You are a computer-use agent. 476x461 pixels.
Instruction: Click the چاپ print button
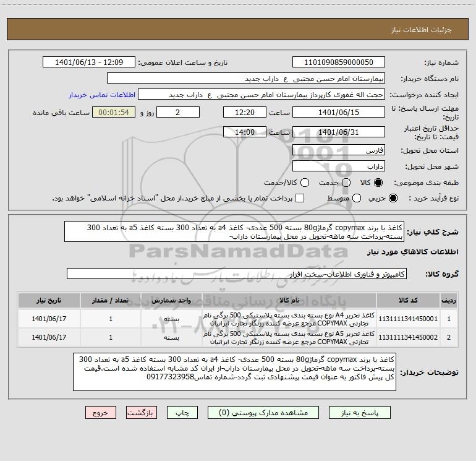click(x=182, y=413)
